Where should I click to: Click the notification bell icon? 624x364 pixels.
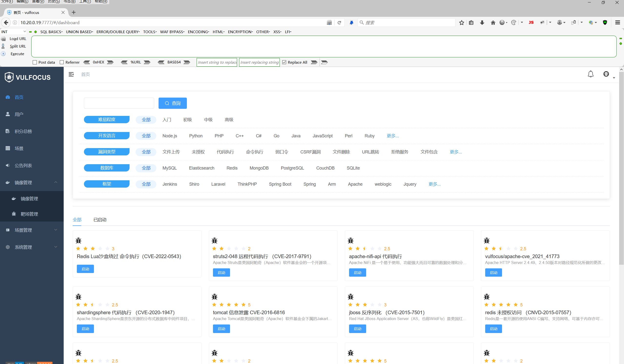point(590,74)
